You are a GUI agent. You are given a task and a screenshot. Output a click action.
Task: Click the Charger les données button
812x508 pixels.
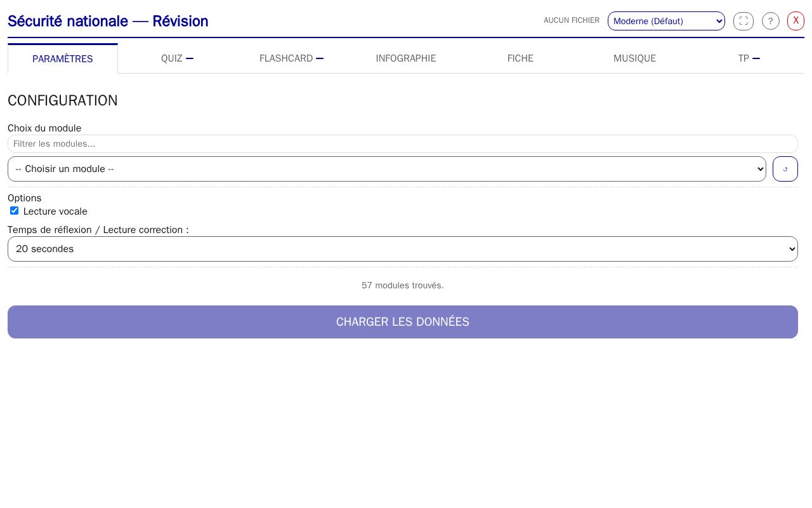[403, 322]
